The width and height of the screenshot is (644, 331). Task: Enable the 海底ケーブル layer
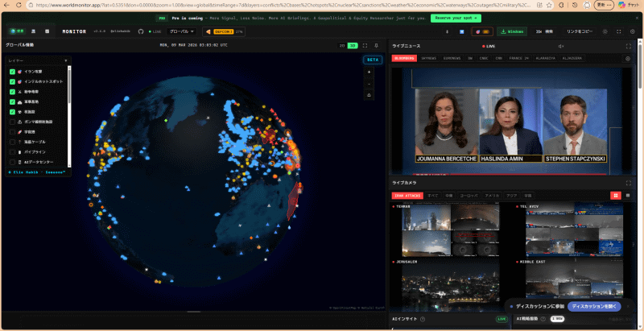coord(12,142)
